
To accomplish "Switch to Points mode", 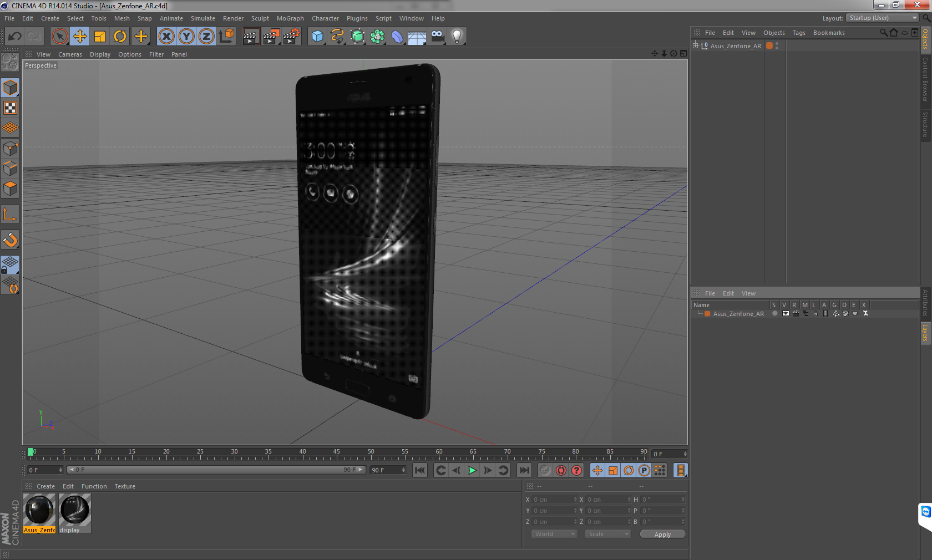I will 10,148.
